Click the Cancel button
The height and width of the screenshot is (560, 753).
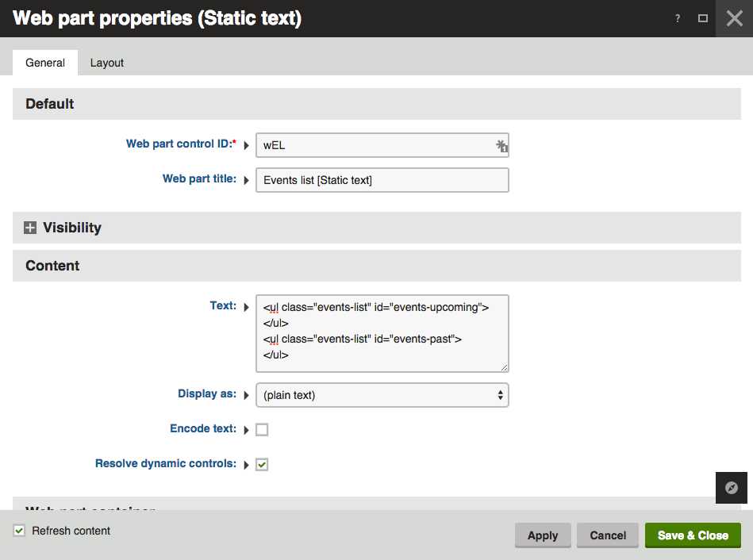(608, 535)
